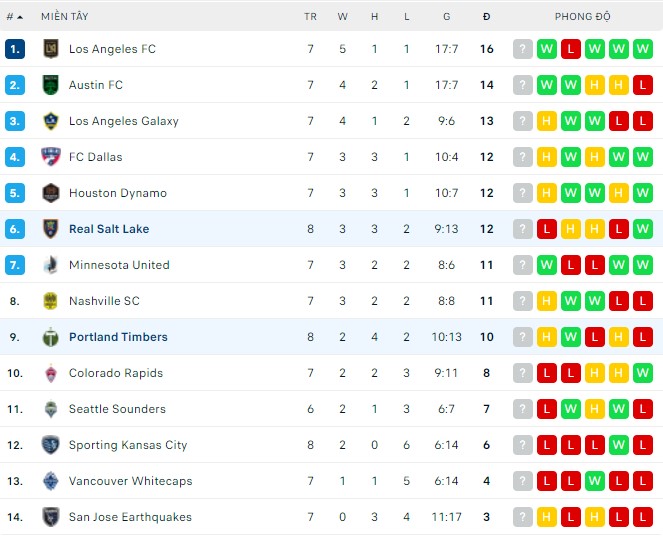This screenshot has height=537, width=663.
Task: Open the Nashville SC team page
Action: tap(104, 301)
